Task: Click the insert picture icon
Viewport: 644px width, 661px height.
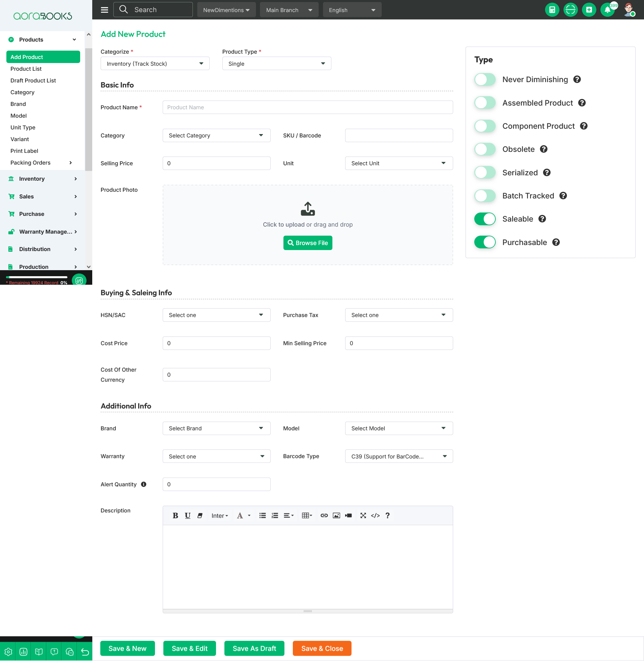Action: coord(336,515)
